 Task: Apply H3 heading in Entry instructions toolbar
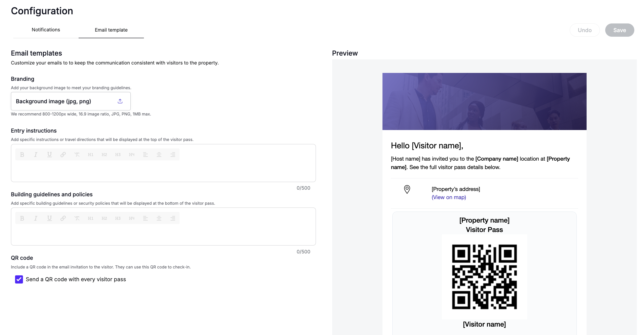pyautogui.click(x=118, y=154)
